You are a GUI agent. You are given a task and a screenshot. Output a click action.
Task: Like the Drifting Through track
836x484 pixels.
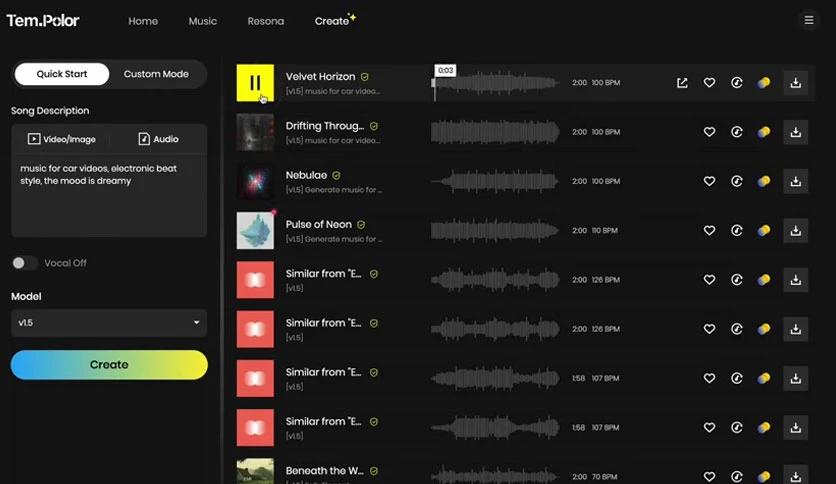(709, 132)
